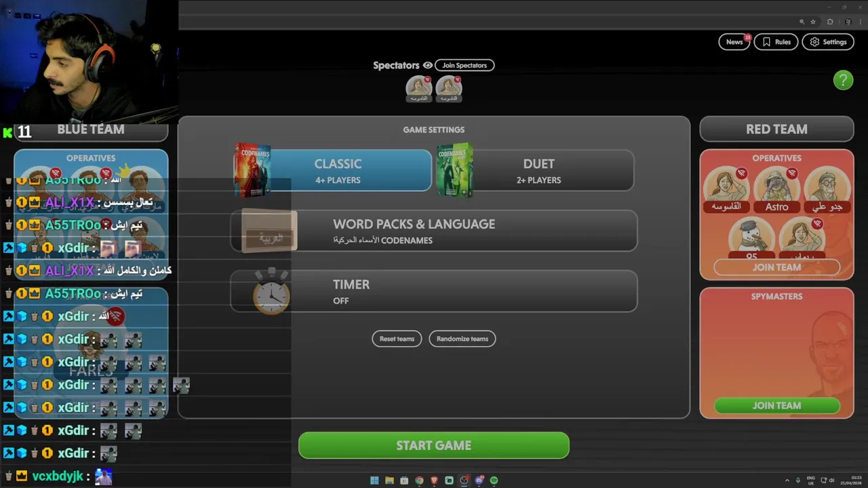Click the snowman avatar labeled 95
The image size is (868, 488).
751,239
